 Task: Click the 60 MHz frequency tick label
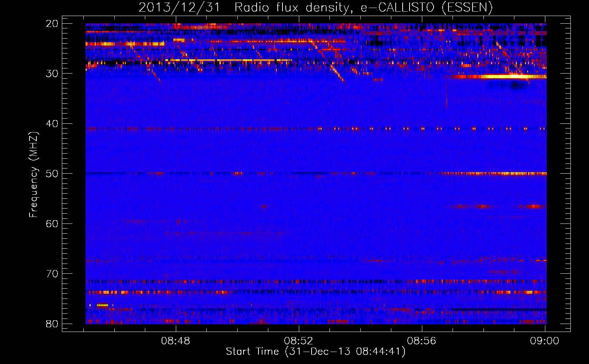[x=52, y=223]
